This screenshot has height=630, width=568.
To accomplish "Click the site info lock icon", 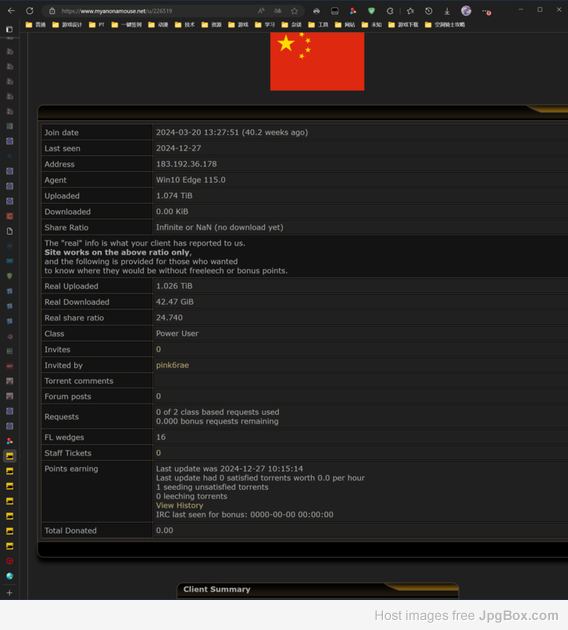I will (x=52, y=11).
